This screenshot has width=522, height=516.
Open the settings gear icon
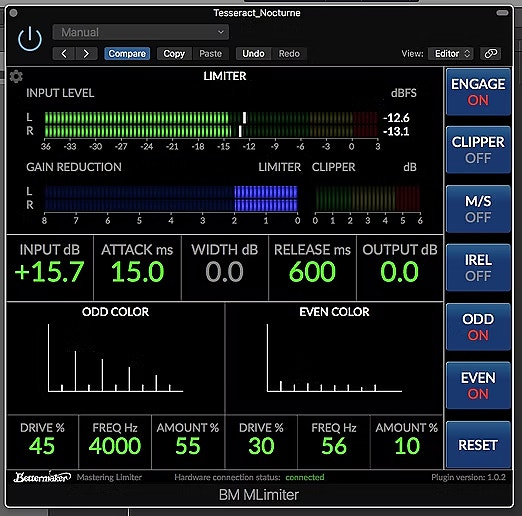[x=16, y=76]
